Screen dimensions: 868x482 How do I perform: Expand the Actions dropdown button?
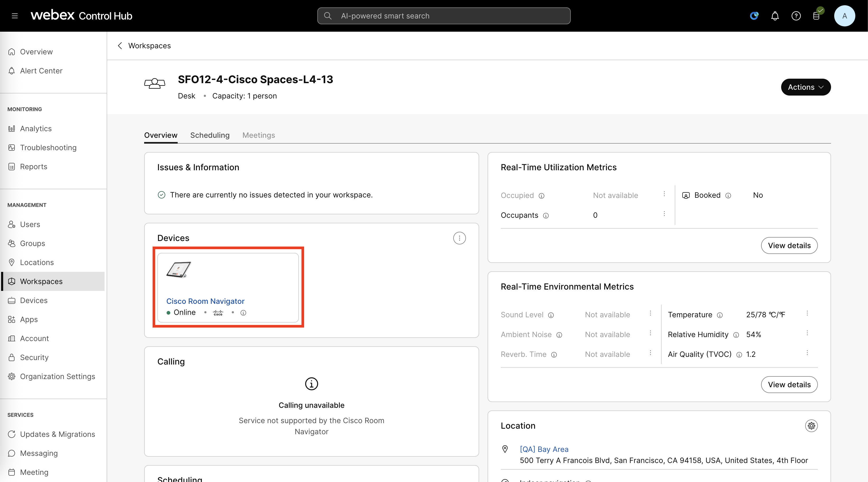click(x=806, y=87)
